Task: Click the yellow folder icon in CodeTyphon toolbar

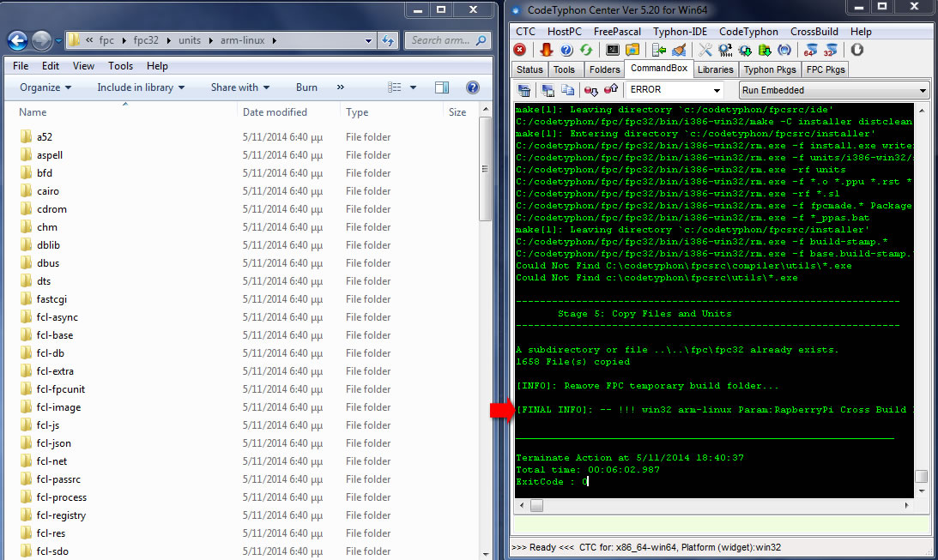Action: [632, 51]
